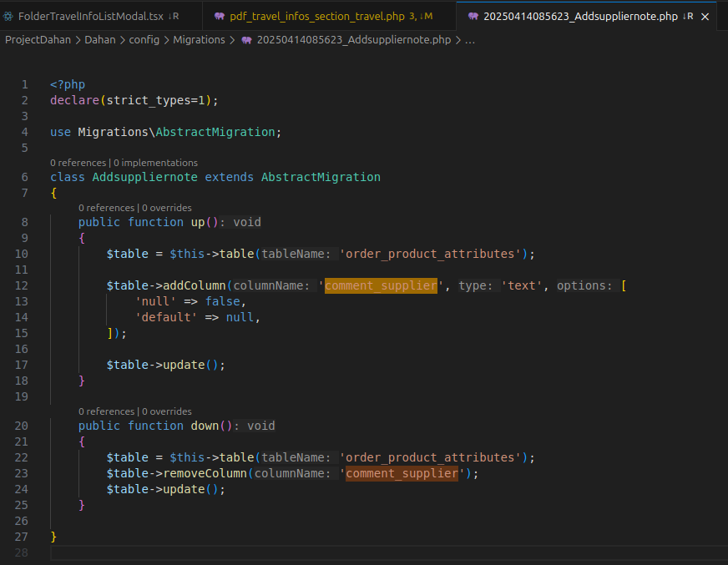Click PHP file icon in breadcrumb path

point(246,39)
